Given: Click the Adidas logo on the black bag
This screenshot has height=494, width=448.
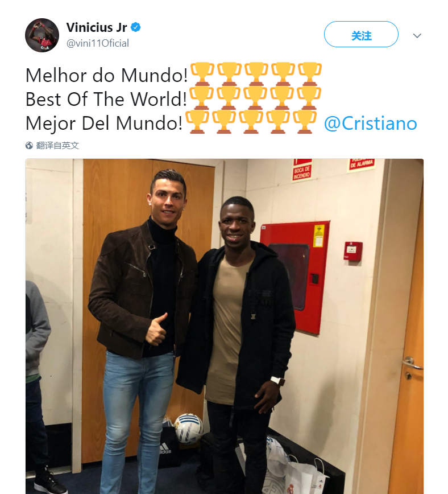Looking at the screenshot, I should 165,448.
